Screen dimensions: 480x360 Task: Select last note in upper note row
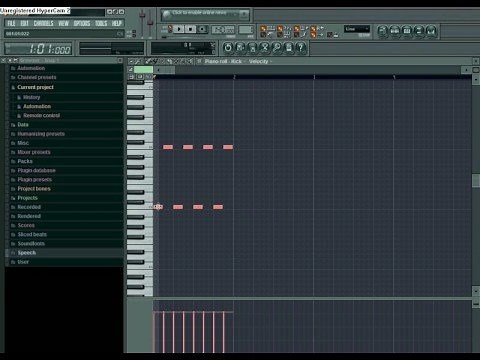coord(228,147)
